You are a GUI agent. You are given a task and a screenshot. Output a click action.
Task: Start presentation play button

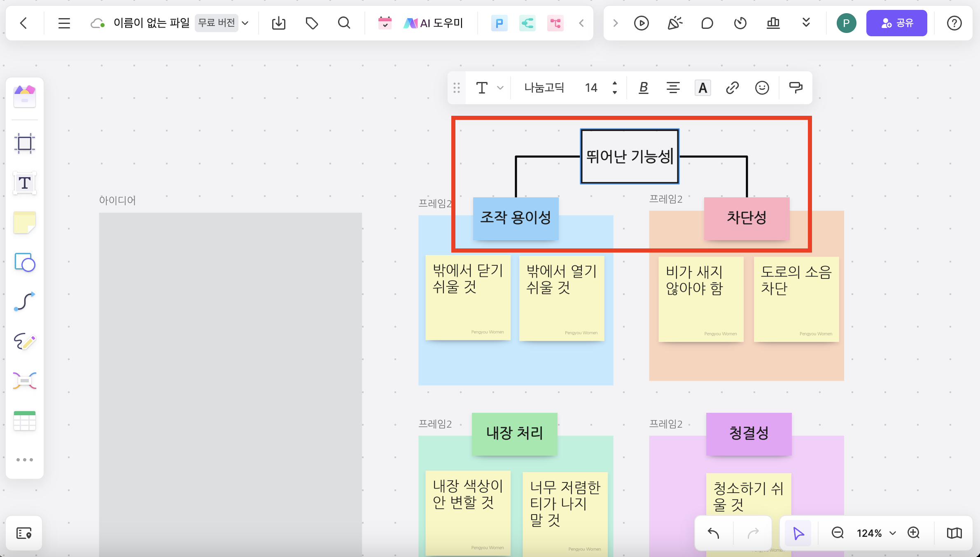pos(642,23)
